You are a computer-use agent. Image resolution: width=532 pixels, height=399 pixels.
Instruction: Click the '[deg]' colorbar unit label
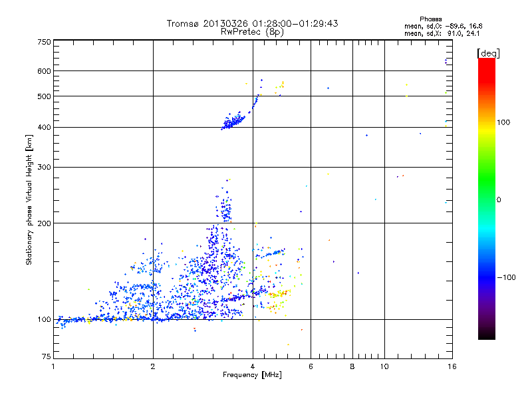[x=488, y=53]
